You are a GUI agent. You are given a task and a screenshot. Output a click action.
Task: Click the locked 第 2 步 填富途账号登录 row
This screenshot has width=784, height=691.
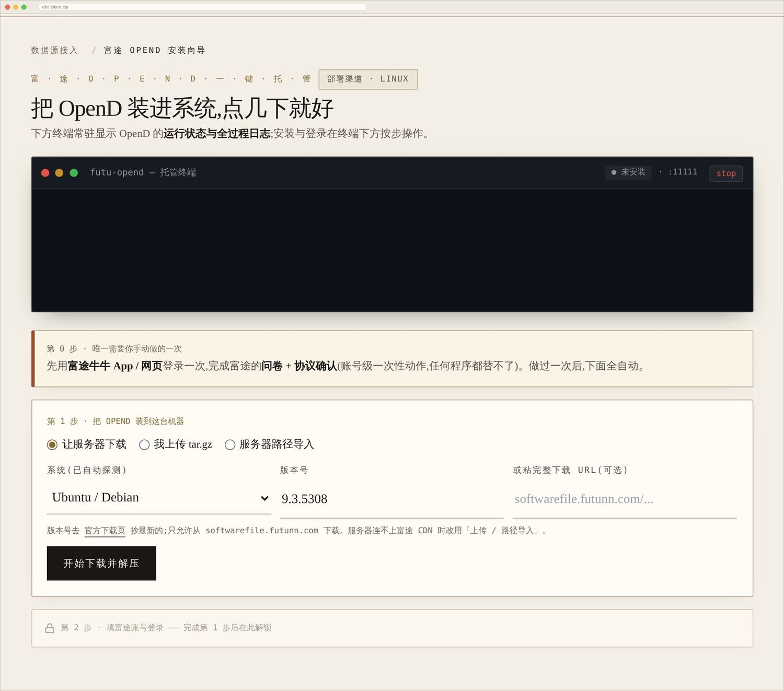click(392, 628)
